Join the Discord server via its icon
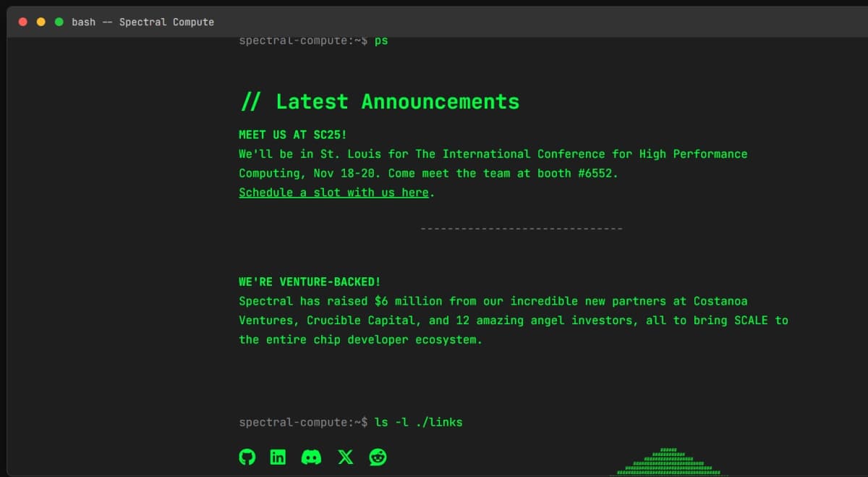This screenshot has width=868, height=477. click(311, 457)
